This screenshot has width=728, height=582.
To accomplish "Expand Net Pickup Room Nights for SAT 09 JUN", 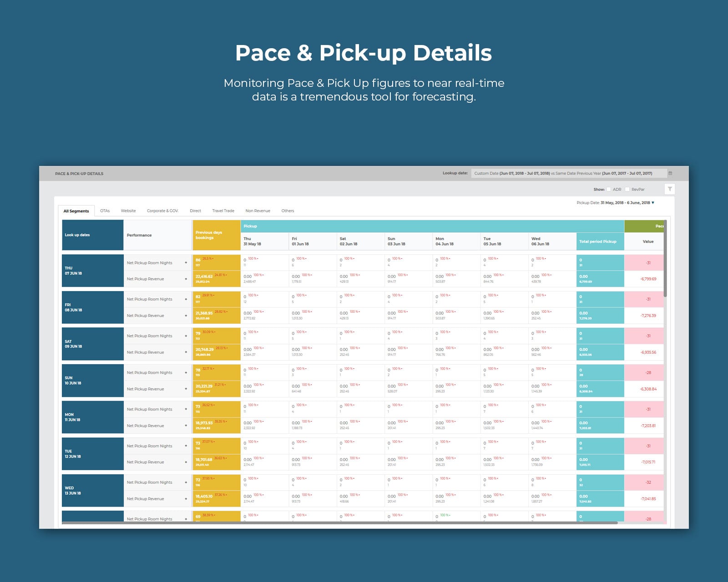I will point(187,336).
